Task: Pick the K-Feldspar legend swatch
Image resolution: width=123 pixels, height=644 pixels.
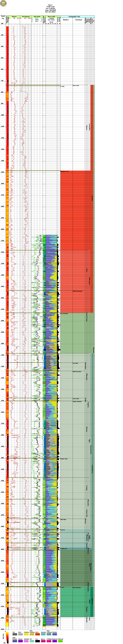Action: [x=49, y=641]
